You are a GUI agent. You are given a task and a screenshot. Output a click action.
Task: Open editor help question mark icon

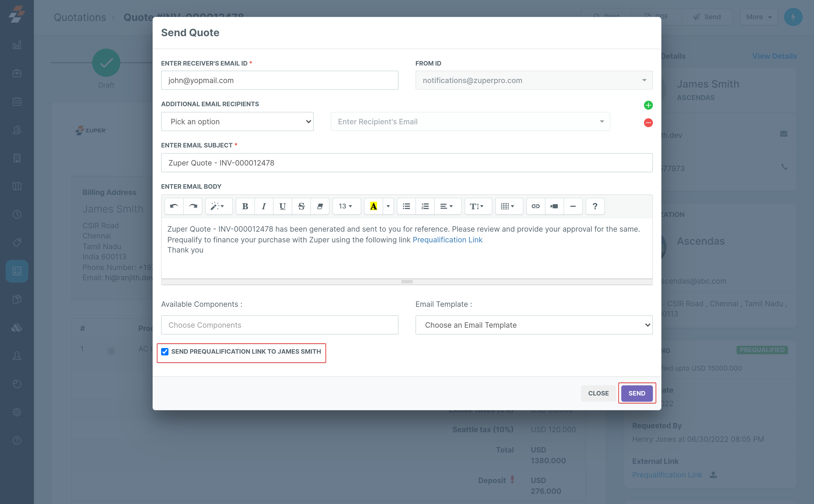click(x=594, y=206)
